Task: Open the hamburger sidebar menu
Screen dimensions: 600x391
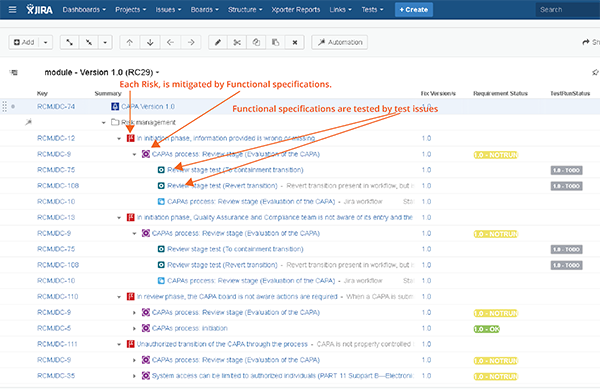Action: (x=12, y=10)
